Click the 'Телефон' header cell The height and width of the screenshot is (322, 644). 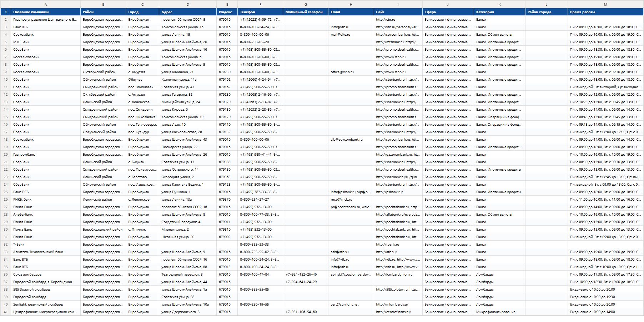(x=260, y=12)
